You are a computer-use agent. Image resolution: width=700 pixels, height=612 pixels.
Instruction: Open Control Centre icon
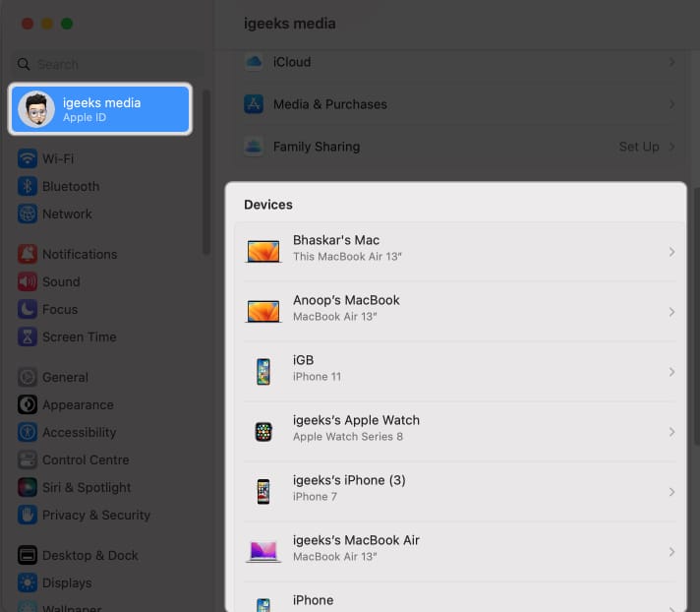click(x=28, y=459)
